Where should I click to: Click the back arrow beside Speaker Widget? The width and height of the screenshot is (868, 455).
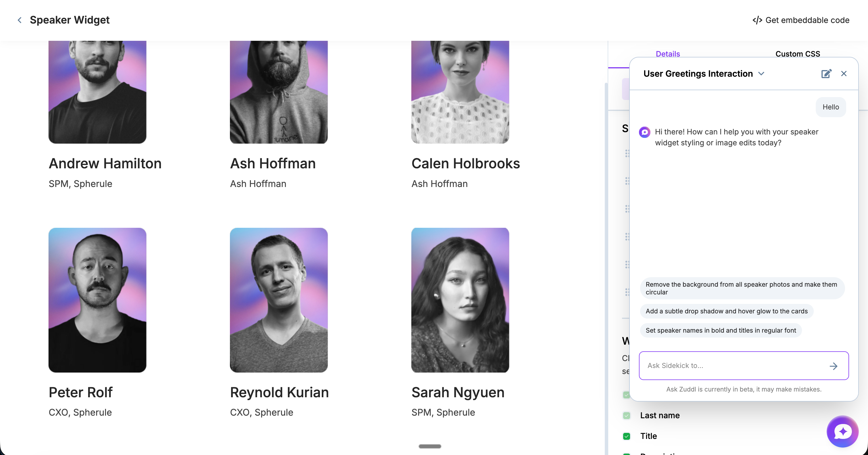[20, 20]
